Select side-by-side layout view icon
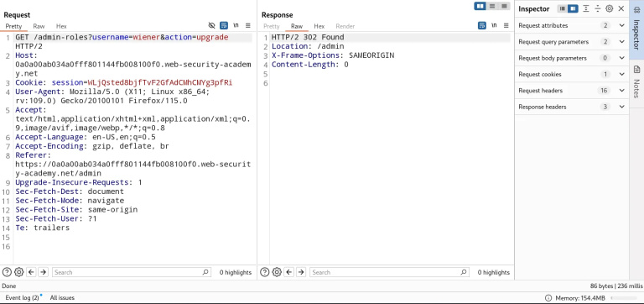Screen dimensions: 644x304 [480, 6]
